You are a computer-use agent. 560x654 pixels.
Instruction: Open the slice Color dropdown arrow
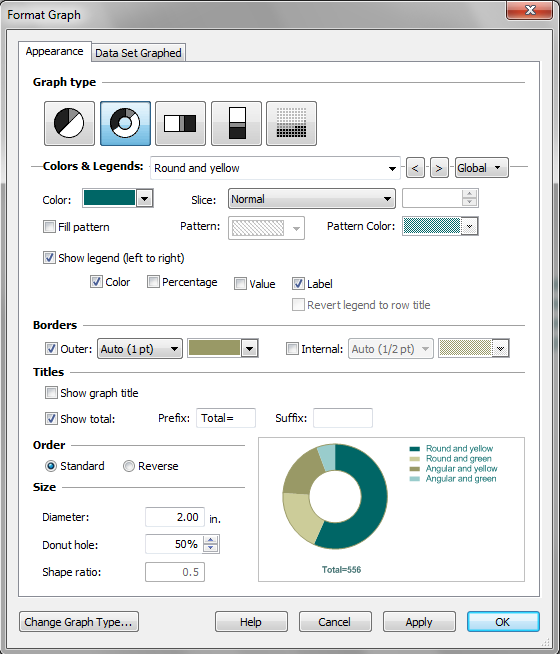[x=145, y=199]
